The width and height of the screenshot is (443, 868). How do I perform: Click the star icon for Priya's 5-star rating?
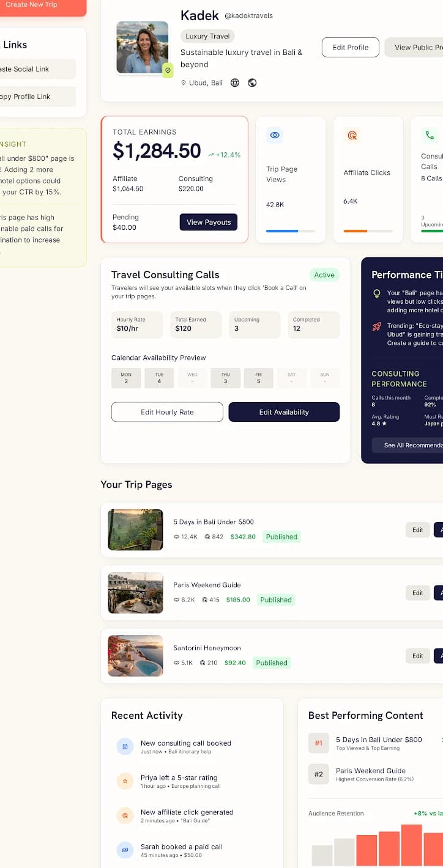[125, 781]
